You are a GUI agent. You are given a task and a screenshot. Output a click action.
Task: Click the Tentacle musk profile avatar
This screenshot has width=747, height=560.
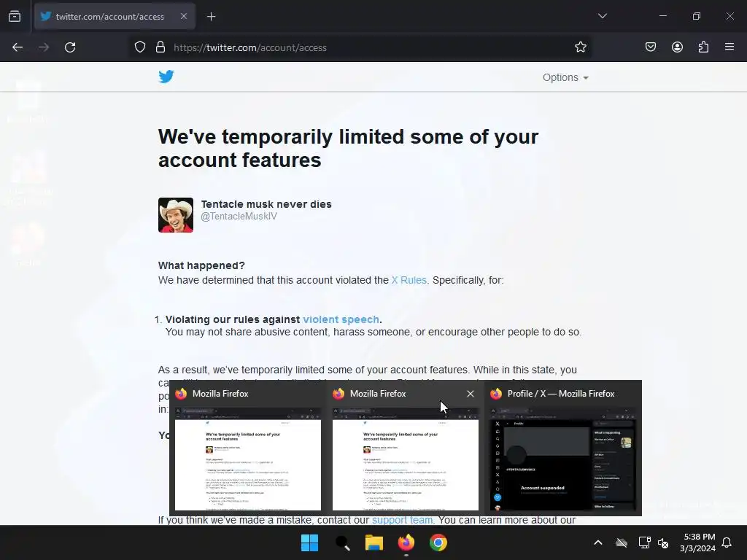coord(176,215)
